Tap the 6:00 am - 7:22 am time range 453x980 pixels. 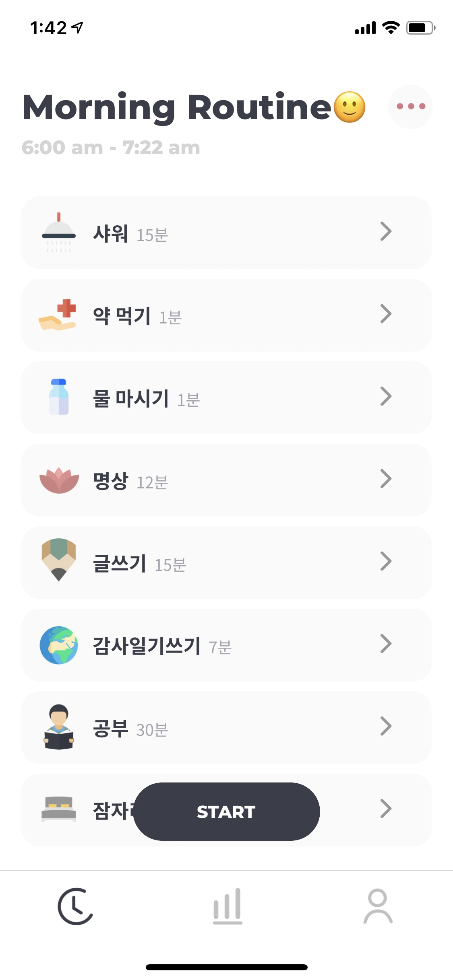click(x=111, y=148)
